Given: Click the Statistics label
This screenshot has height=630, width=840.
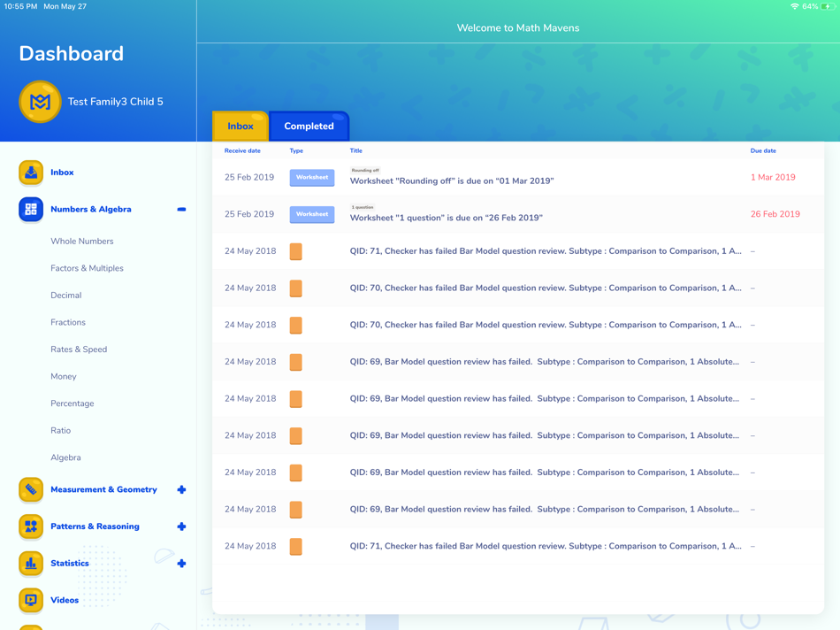Looking at the screenshot, I should click(70, 564).
